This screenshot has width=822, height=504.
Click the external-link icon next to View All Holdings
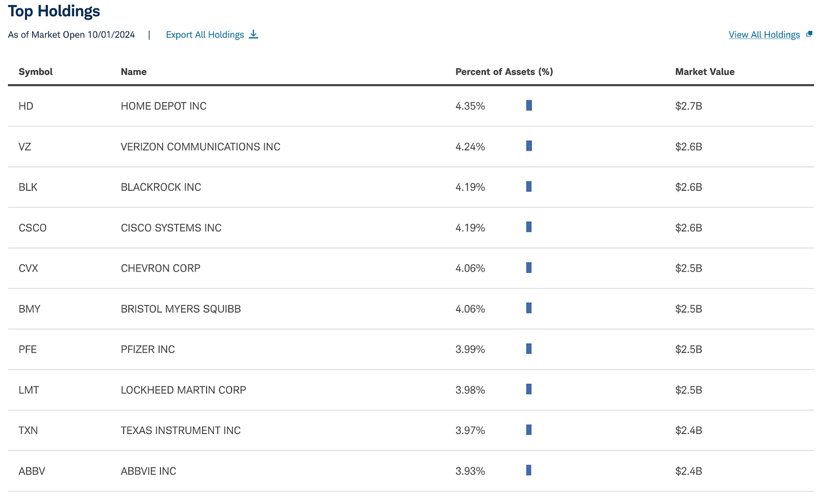809,34
